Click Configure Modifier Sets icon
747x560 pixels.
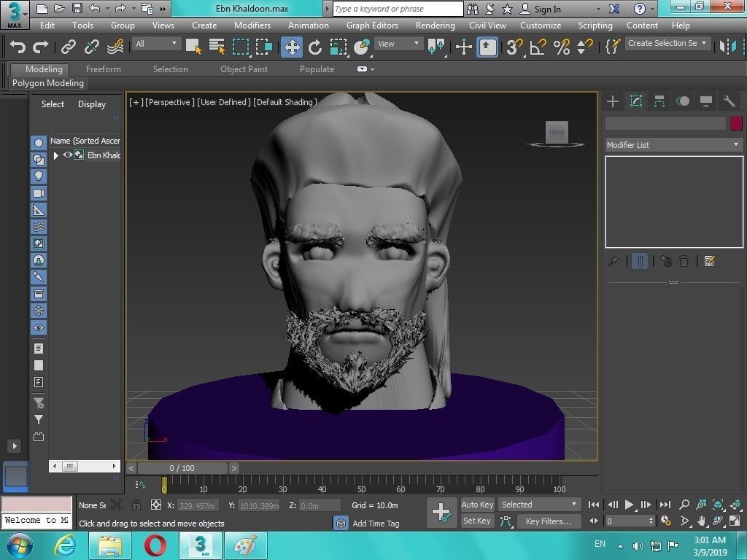pos(709,261)
